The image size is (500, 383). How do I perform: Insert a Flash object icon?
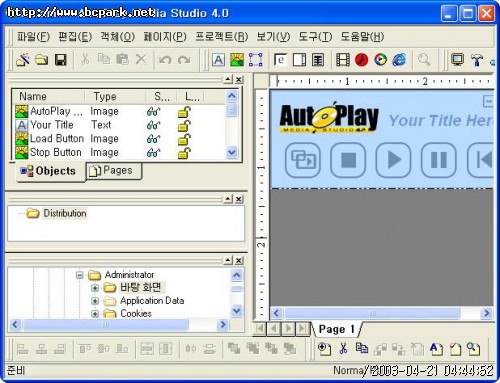(x=361, y=60)
